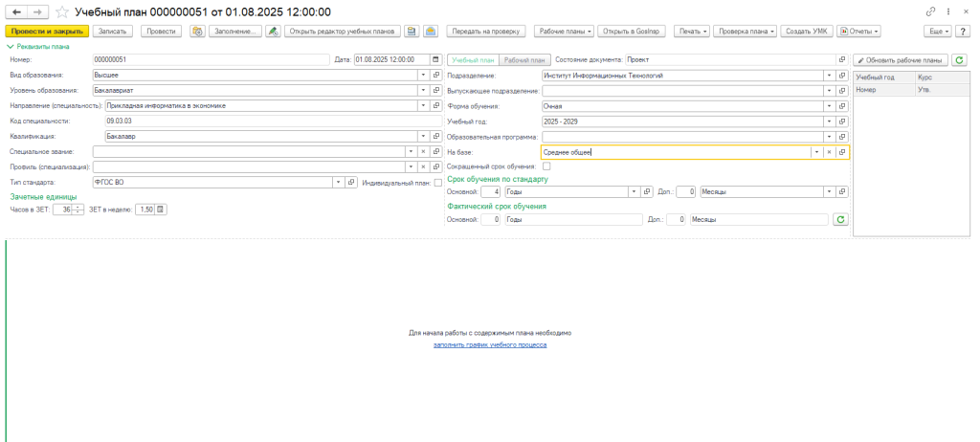Follow the заполнить график учебного процесса link
Viewport: 980px width, 442px height.
489,343
